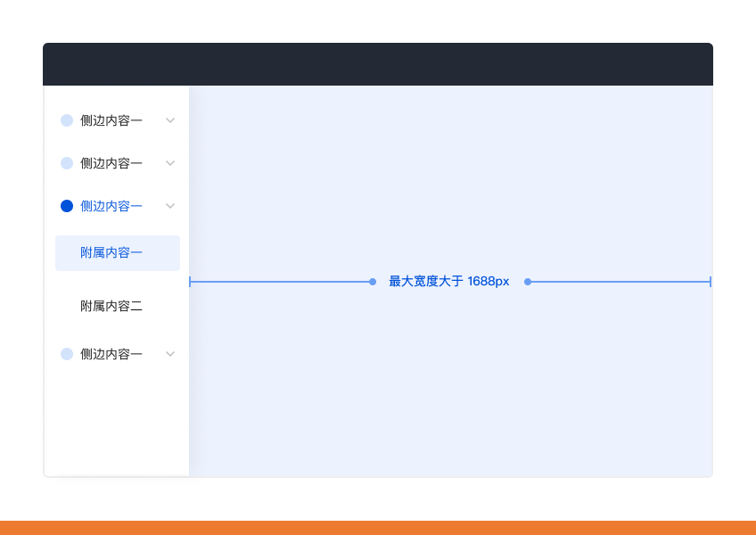Select the 侧边内容一 label beneath 附属内容二
The height and width of the screenshot is (535, 756).
[x=111, y=354]
